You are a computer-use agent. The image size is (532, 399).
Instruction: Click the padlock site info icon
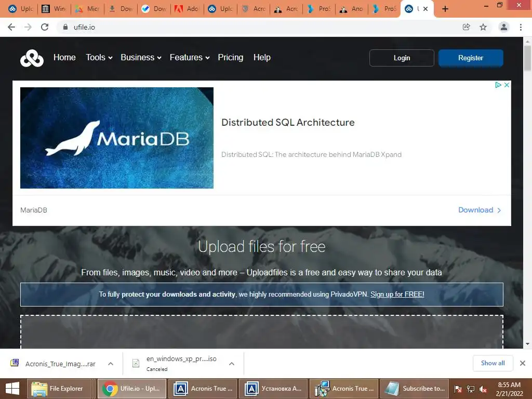click(65, 27)
